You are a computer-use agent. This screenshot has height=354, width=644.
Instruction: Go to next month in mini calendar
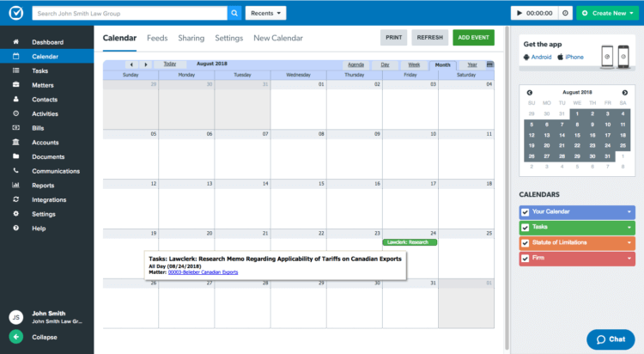624,93
